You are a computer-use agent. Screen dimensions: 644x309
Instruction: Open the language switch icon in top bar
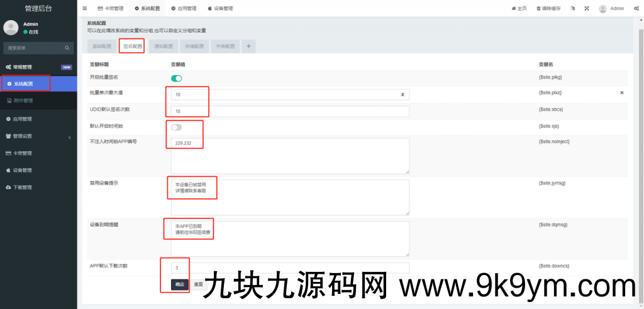pos(573,8)
